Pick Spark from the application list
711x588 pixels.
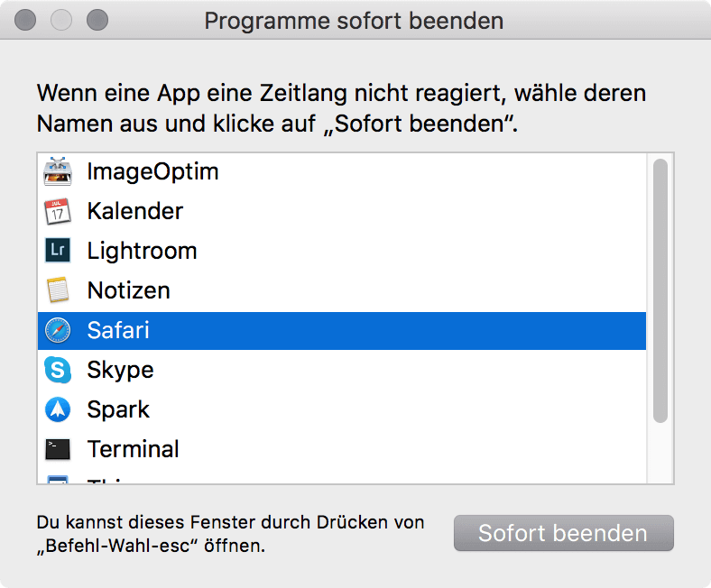[x=342, y=409]
